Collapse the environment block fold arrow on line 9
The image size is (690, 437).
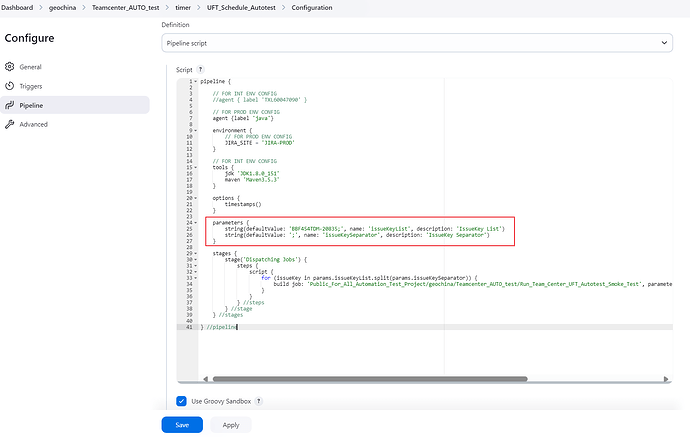(196, 131)
